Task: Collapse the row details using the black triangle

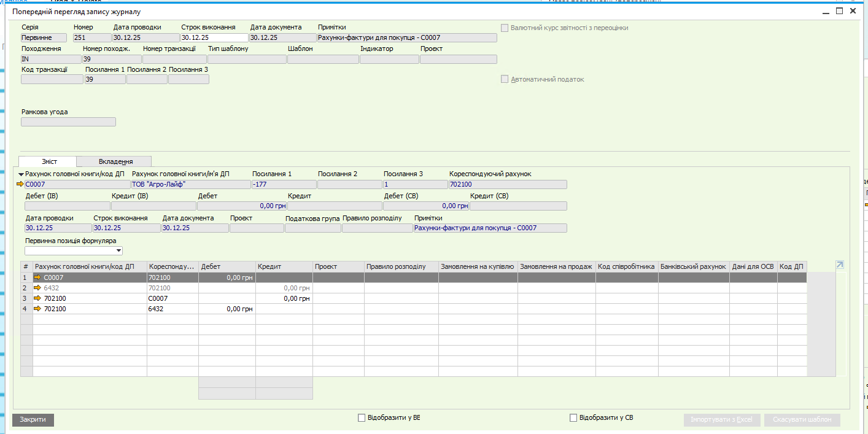Action: (21, 175)
